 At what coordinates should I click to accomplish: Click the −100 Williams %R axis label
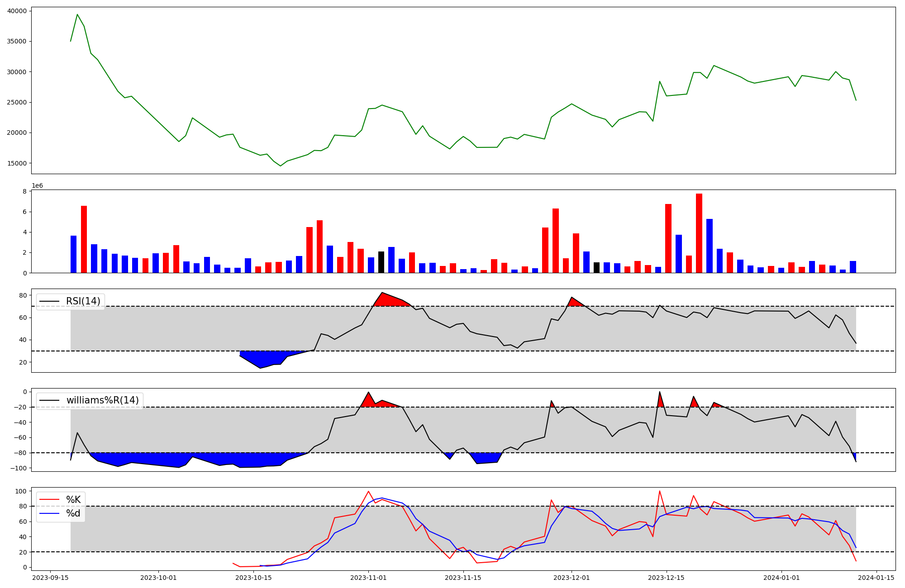click(19, 468)
